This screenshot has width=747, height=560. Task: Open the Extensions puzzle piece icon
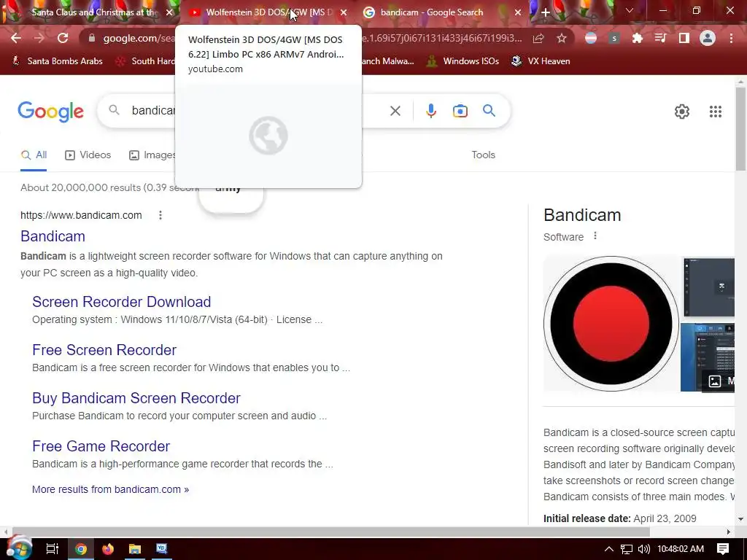click(637, 38)
